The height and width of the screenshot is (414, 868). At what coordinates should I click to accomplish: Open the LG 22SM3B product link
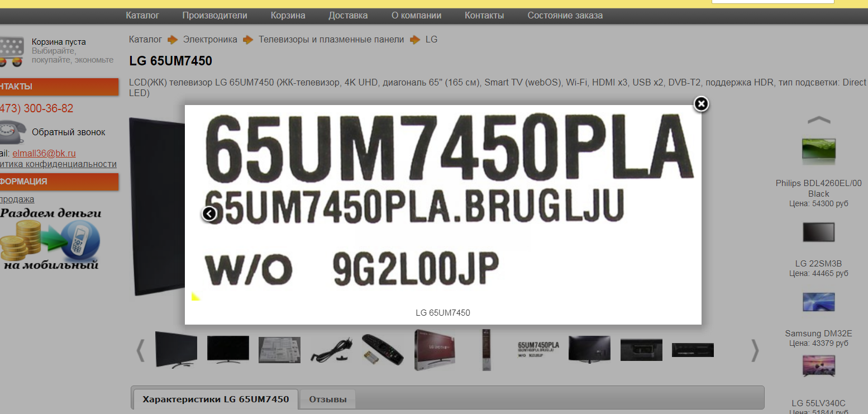pyautogui.click(x=818, y=263)
